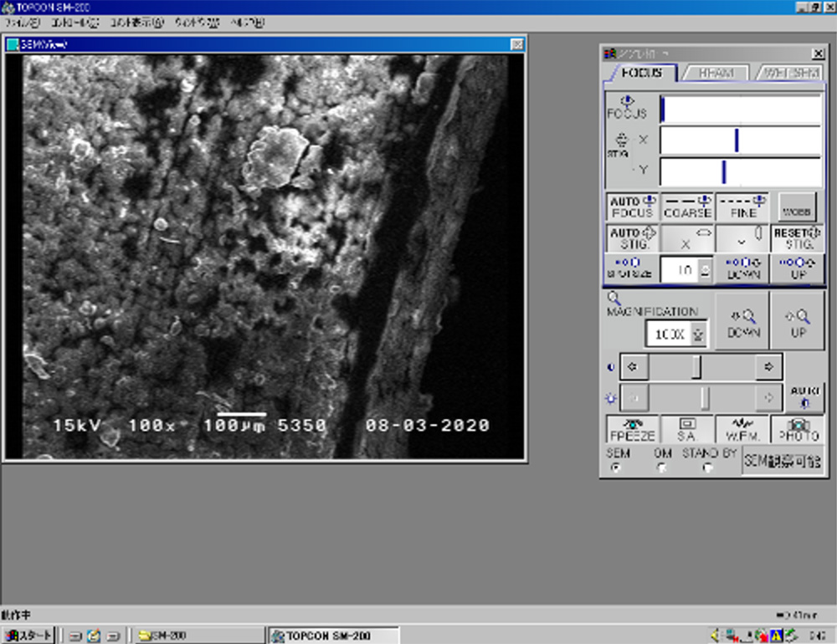
Task: Click the contrast slider right arrow
Action: (767, 366)
